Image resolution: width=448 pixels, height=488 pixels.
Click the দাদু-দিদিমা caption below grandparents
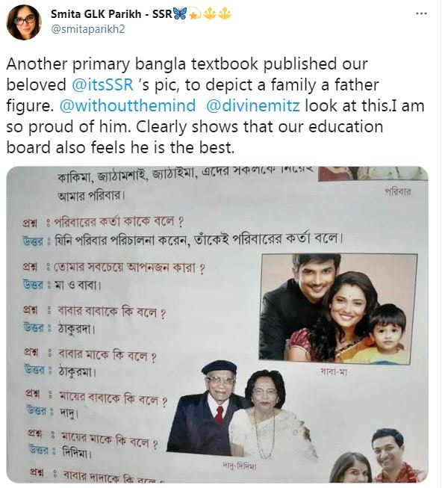click(239, 466)
